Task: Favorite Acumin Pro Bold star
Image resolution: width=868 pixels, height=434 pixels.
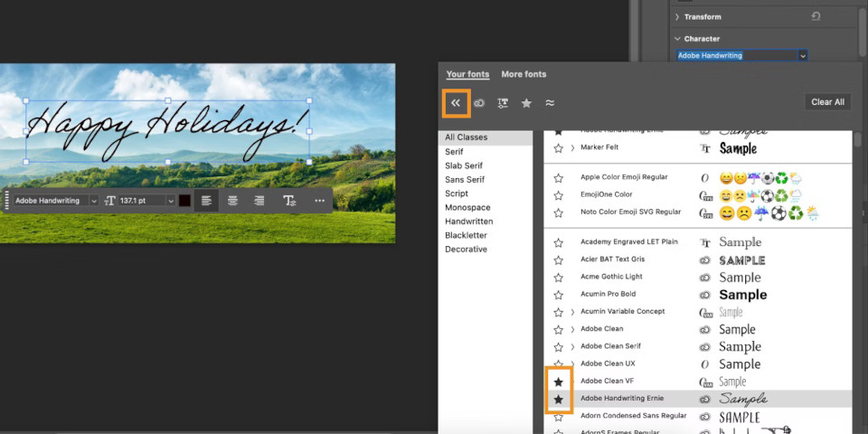Action: point(559,295)
